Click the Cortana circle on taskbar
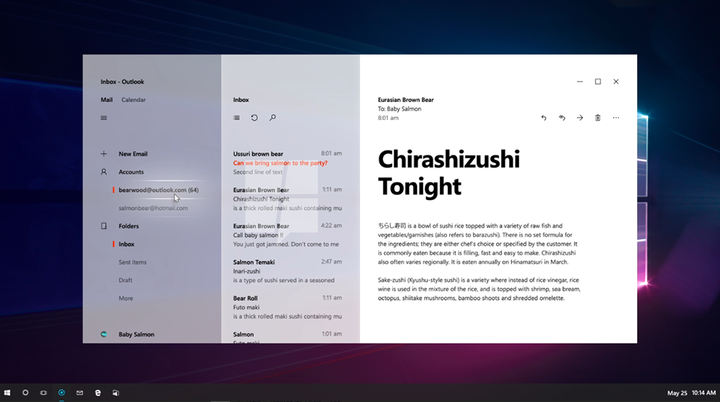 pyautogui.click(x=25, y=393)
